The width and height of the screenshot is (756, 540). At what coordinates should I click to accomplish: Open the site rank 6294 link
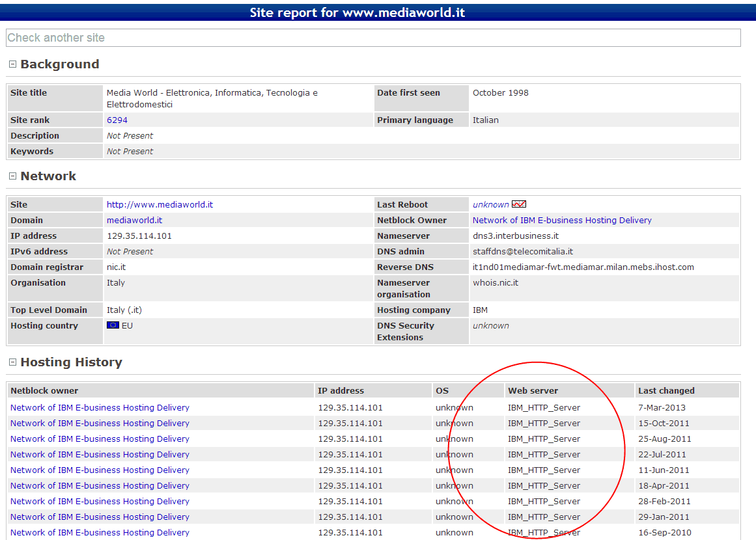[x=117, y=120]
